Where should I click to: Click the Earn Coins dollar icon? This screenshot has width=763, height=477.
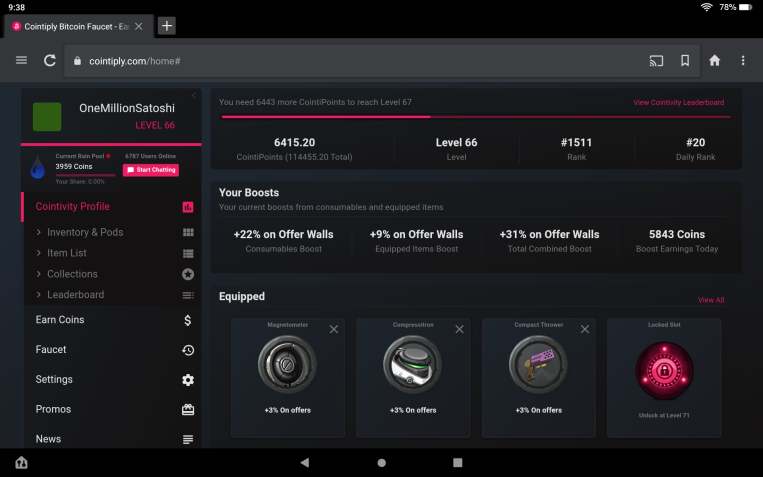coord(188,320)
